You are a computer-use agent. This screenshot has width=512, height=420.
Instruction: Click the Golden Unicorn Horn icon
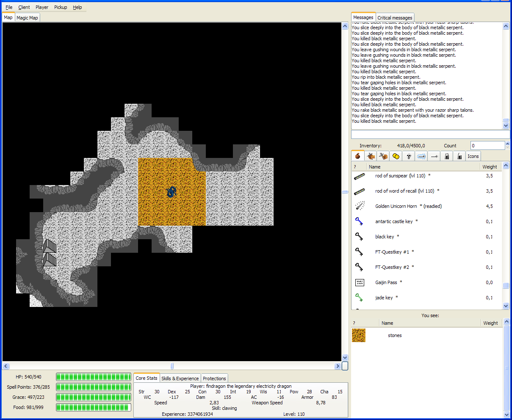point(359,206)
